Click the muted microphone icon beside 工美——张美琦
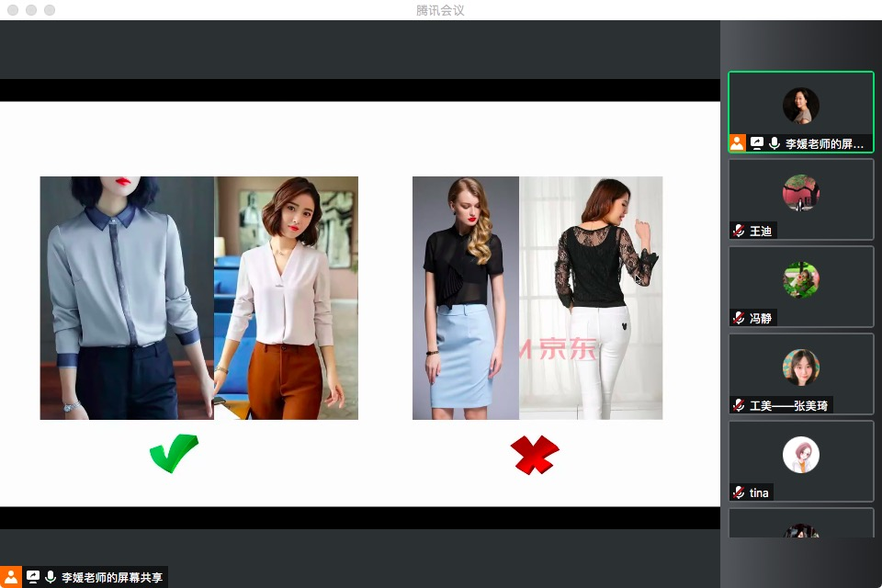882x588 pixels. 739,405
